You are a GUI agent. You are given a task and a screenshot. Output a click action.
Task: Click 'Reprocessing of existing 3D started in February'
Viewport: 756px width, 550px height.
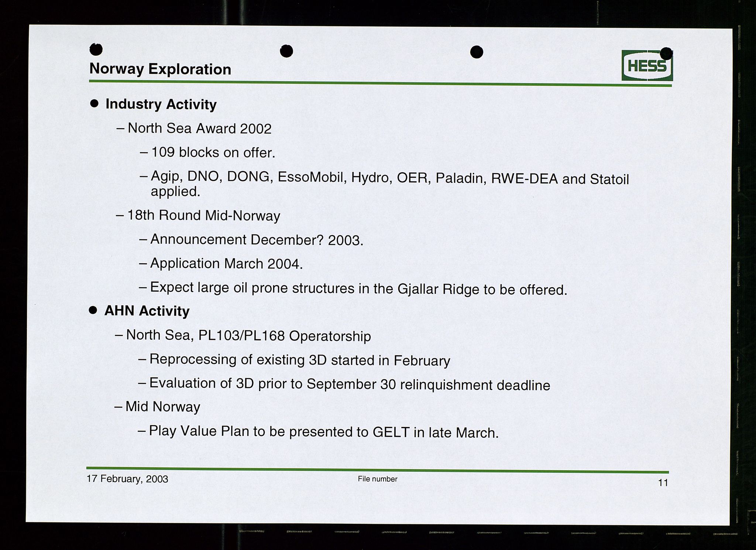[x=300, y=360]
